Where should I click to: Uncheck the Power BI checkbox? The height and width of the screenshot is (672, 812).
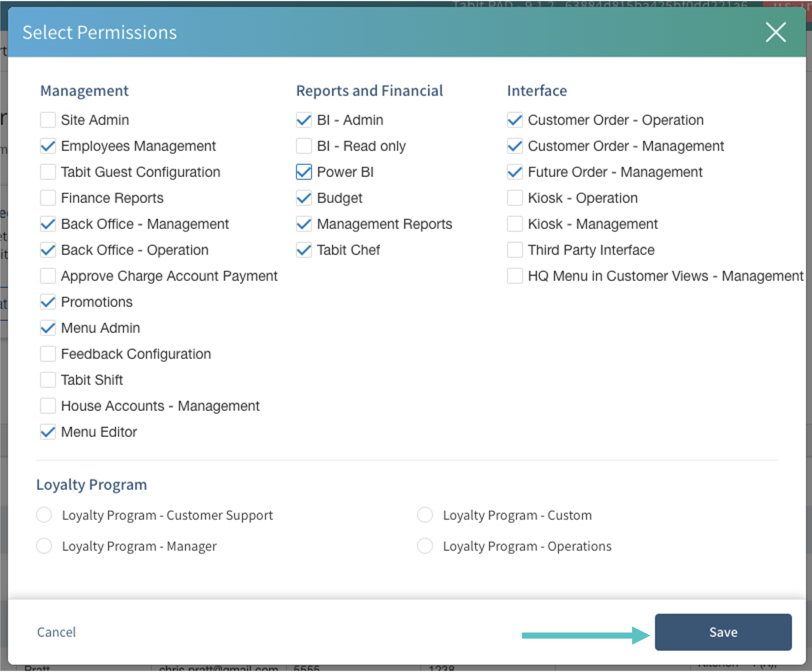click(304, 172)
